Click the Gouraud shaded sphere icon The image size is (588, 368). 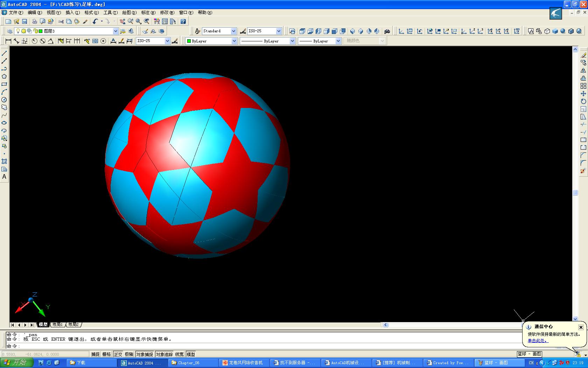[563, 31]
